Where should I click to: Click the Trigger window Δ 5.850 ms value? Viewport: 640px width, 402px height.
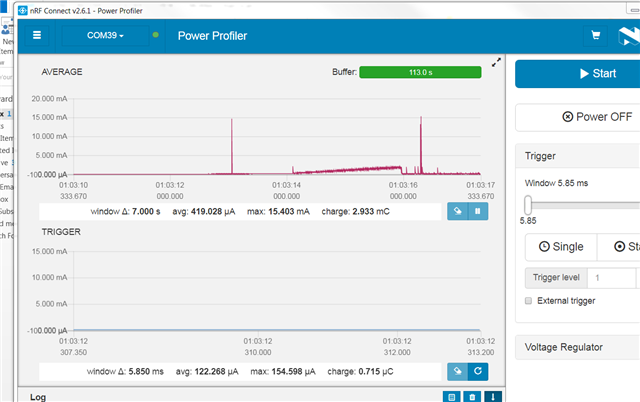(x=125, y=371)
